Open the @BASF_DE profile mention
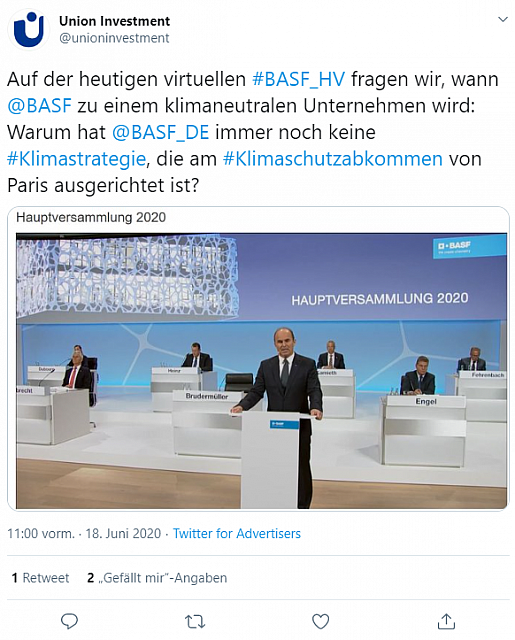The height and width of the screenshot is (640, 515). [x=160, y=132]
